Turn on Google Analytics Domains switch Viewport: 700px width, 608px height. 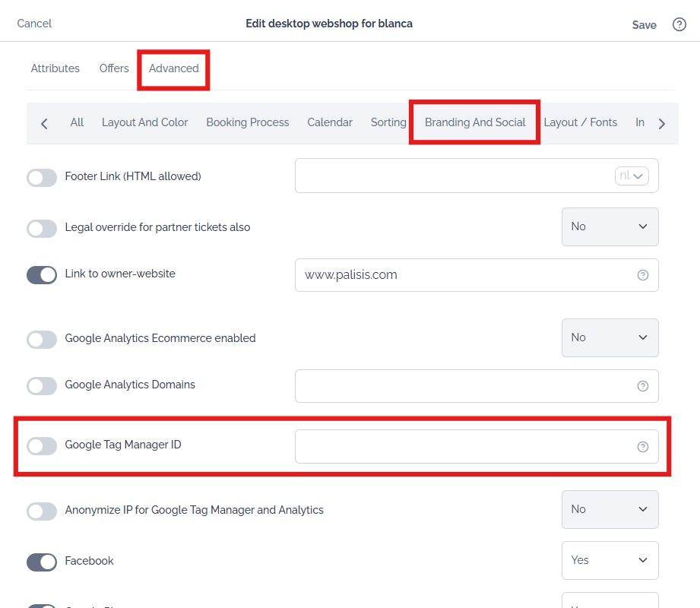(42, 386)
